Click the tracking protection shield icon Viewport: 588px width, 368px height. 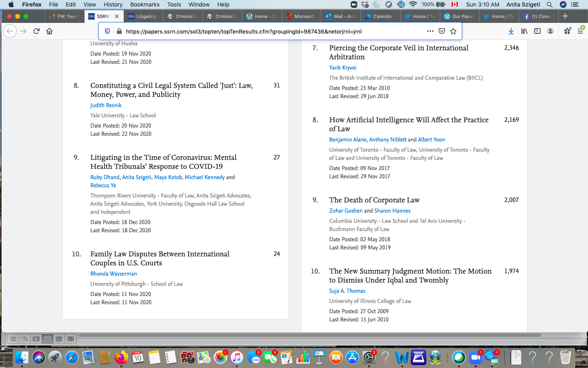pyautogui.click(x=107, y=31)
